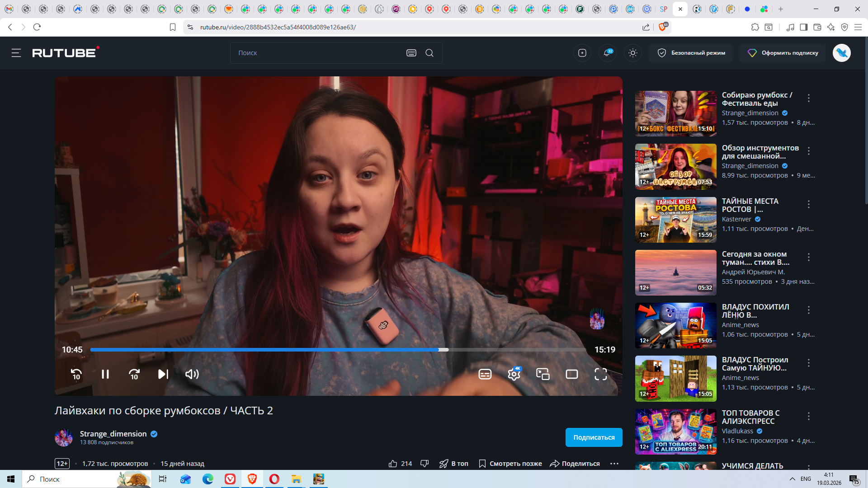Enter fullscreen mode

click(600, 374)
